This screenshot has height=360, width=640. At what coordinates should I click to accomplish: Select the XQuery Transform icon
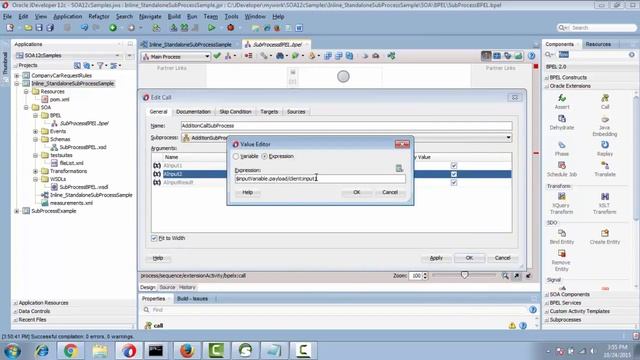coord(562,196)
